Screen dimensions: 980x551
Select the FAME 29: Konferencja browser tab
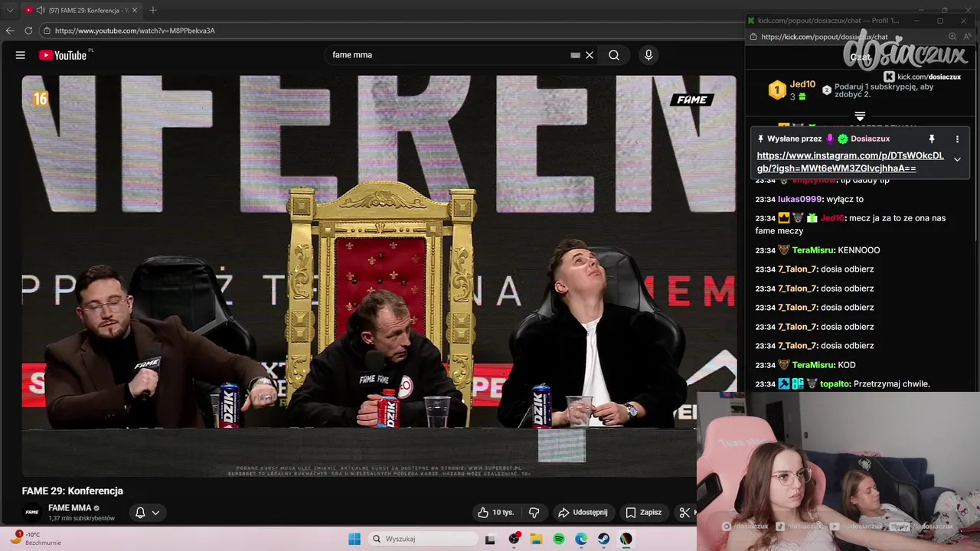pos(82,10)
